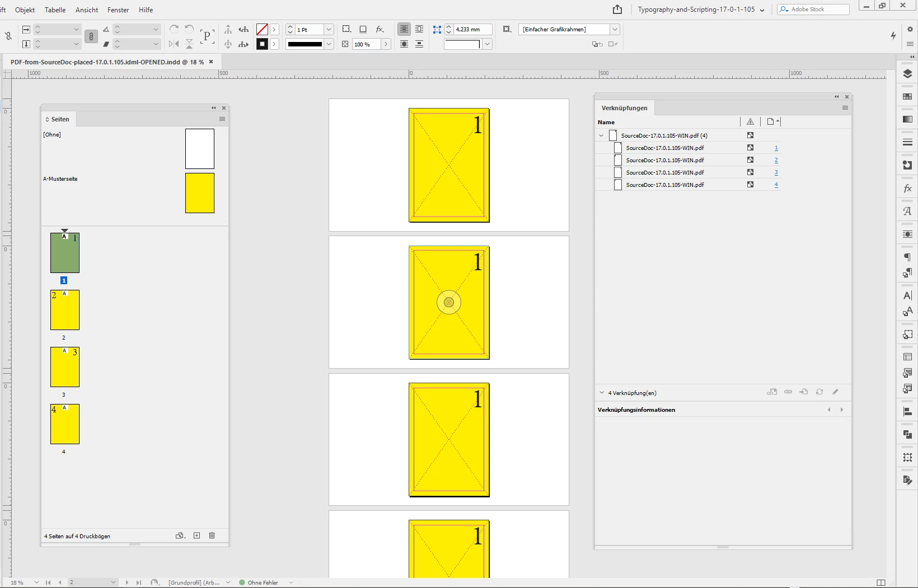Open the Character panel icon in dock
This screenshot has width=918, height=588.
click(x=907, y=295)
